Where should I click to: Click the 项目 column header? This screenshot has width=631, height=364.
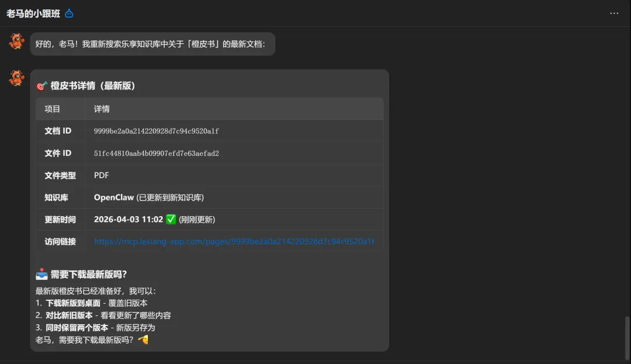[53, 109]
